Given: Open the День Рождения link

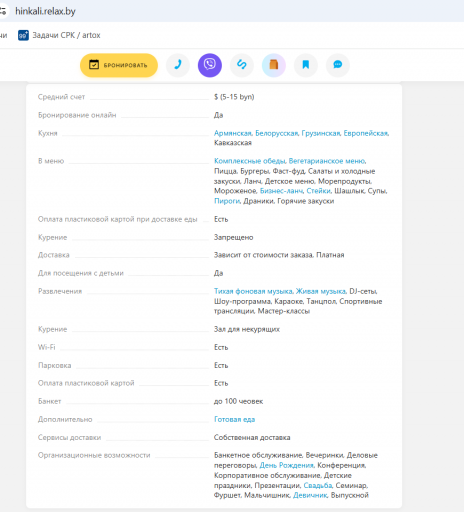Looking at the screenshot, I should click(x=286, y=465).
